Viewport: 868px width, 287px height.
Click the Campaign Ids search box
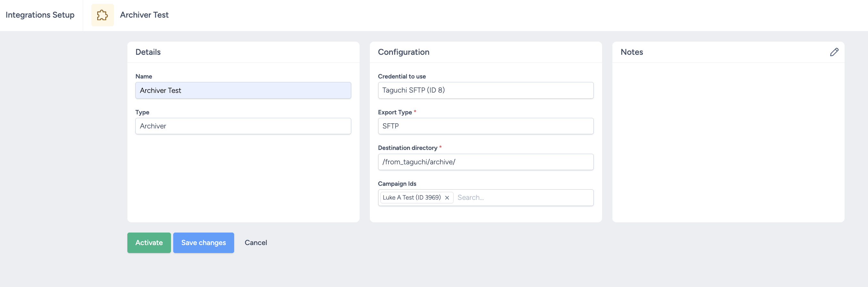(522, 198)
